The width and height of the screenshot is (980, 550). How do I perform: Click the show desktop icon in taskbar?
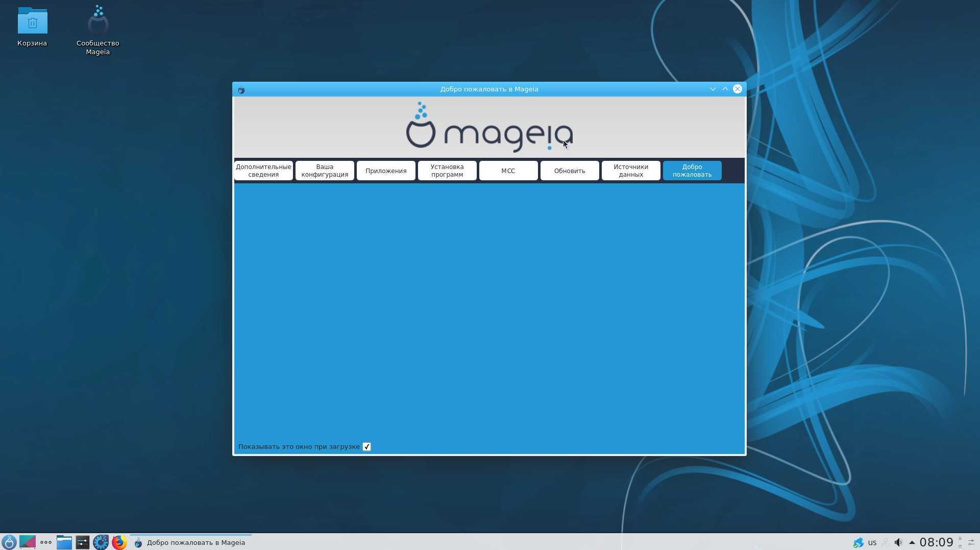[x=28, y=542]
